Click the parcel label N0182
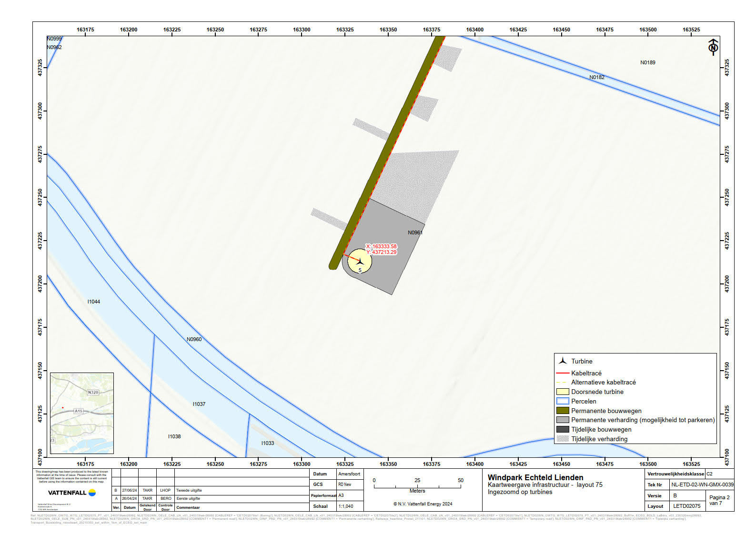This screenshot has width=756, height=535. [x=596, y=77]
